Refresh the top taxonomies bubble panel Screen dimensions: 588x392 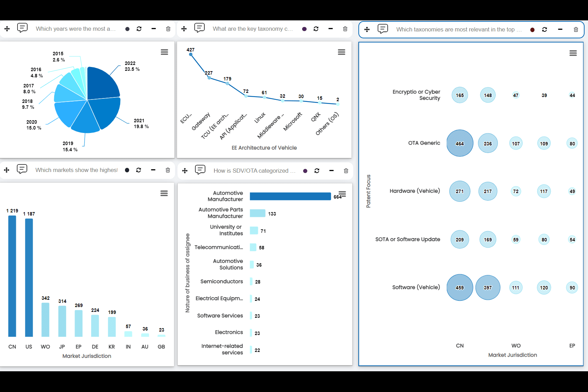(x=544, y=30)
